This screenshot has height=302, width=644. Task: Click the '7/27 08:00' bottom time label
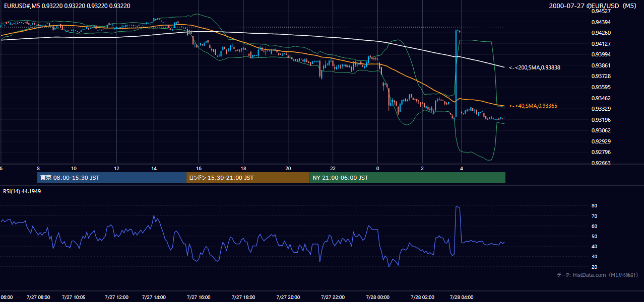pos(38,297)
